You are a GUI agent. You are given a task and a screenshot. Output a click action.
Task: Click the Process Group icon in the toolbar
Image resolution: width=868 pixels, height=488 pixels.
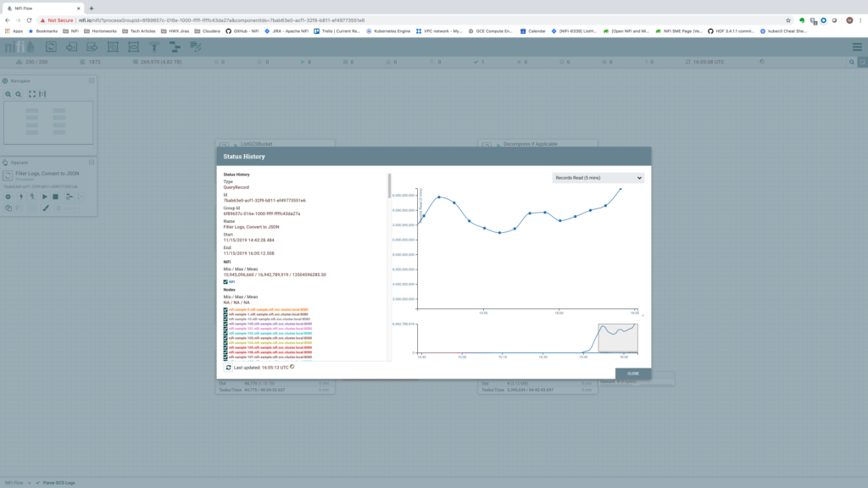click(x=113, y=48)
